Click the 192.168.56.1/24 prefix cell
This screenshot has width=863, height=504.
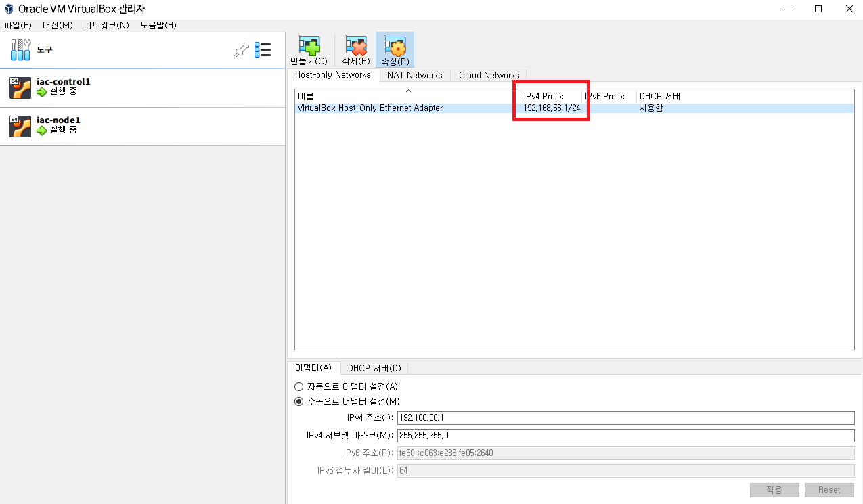point(552,108)
